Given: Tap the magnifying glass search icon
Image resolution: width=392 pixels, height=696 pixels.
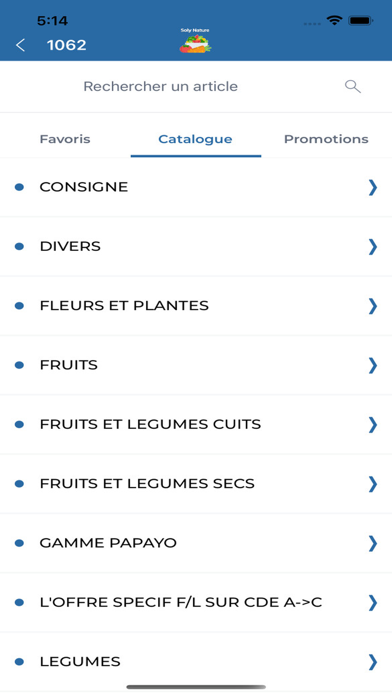Looking at the screenshot, I should [353, 86].
